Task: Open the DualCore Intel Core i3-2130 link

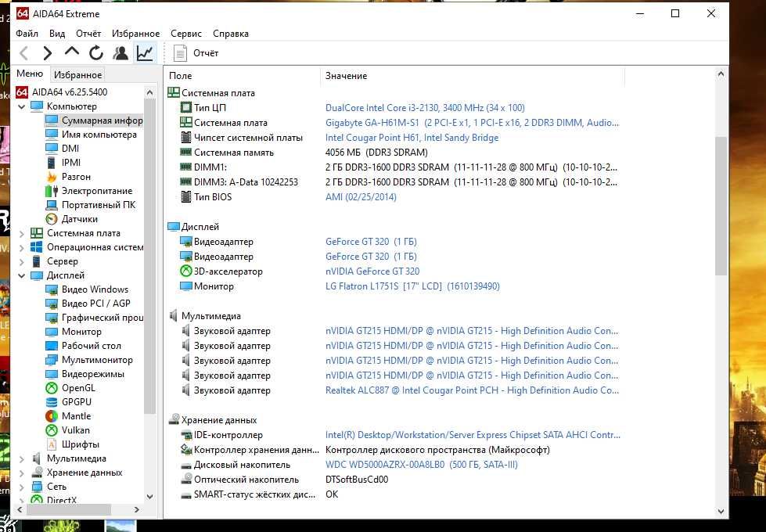Action: coord(425,107)
